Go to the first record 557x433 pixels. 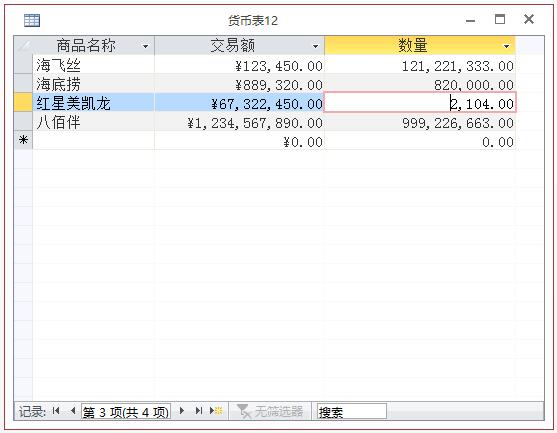click(56, 411)
